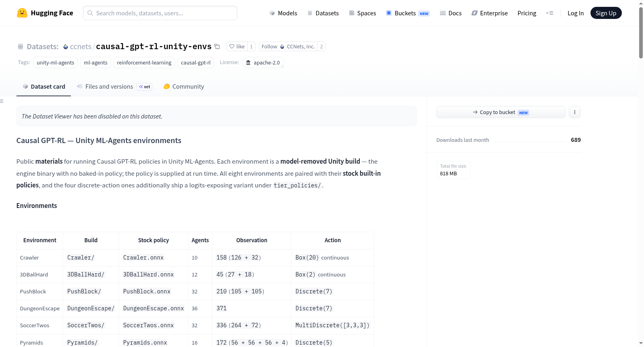The image size is (644, 347).
Task: Click the Build cell DungeonEscape/
Action: click(91, 309)
